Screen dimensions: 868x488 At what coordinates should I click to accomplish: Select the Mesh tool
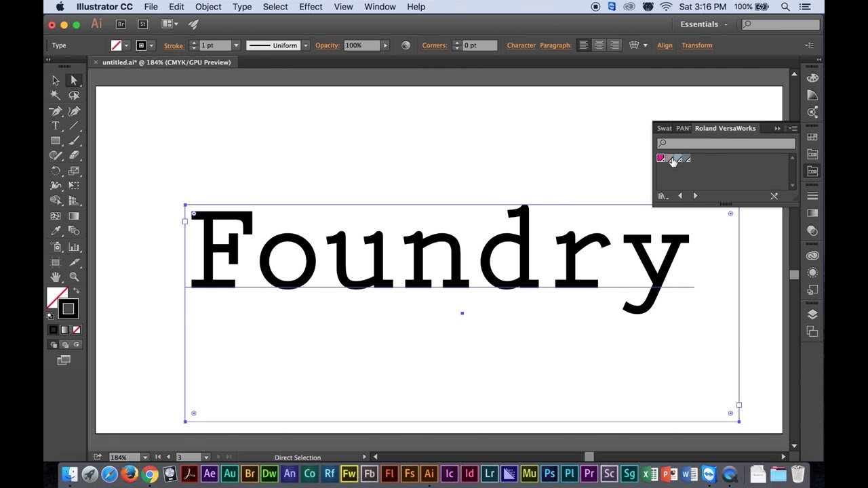pos(56,216)
